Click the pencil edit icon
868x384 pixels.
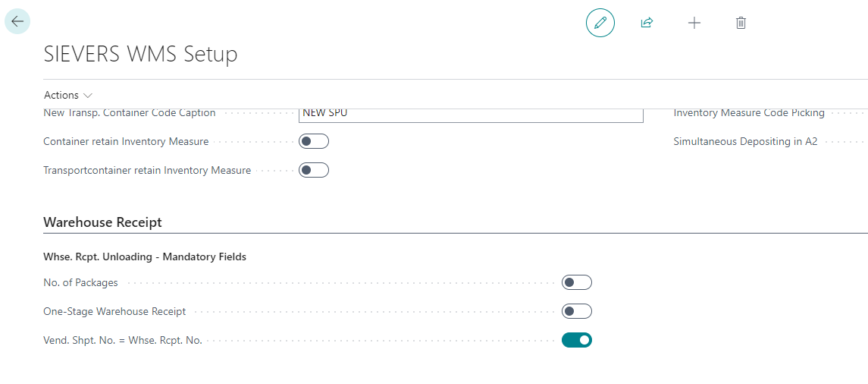coord(600,23)
